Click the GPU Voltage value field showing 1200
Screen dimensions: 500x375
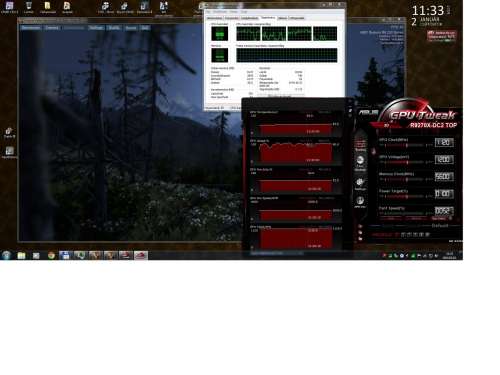click(444, 159)
